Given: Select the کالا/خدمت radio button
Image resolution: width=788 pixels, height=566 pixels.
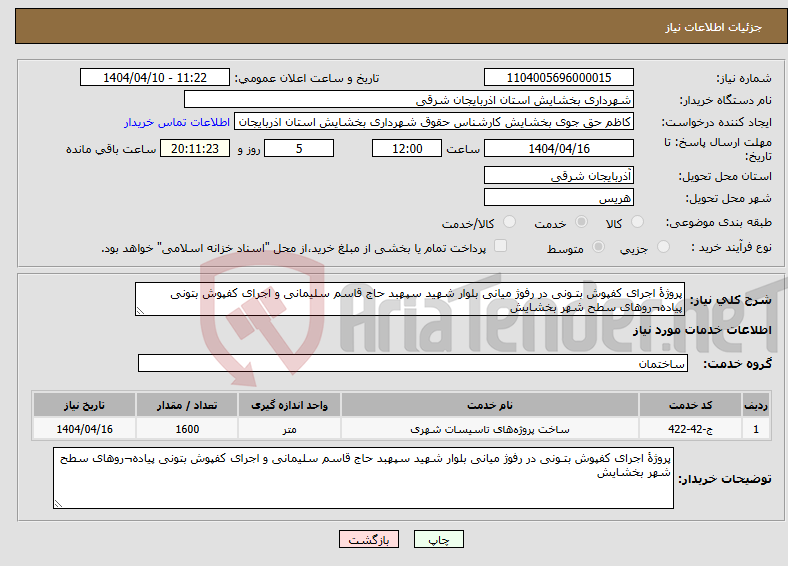Looking at the screenshot, I should pos(510,222).
